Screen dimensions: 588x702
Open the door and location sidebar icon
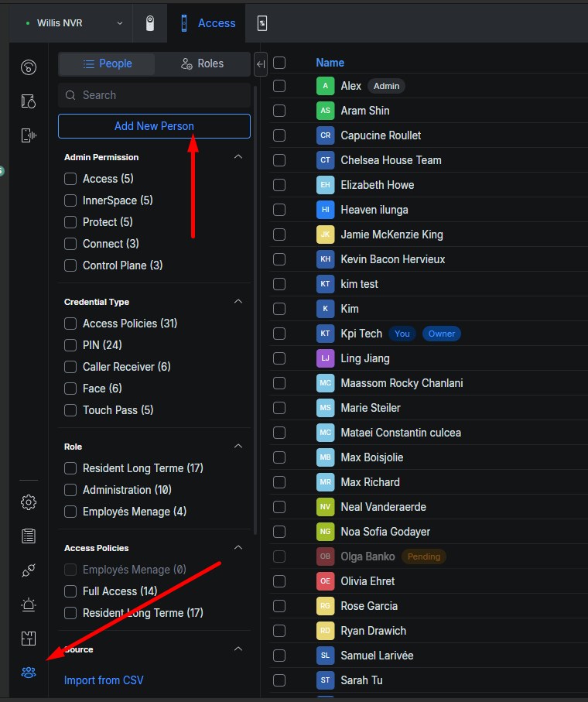(x=29, y=101)
